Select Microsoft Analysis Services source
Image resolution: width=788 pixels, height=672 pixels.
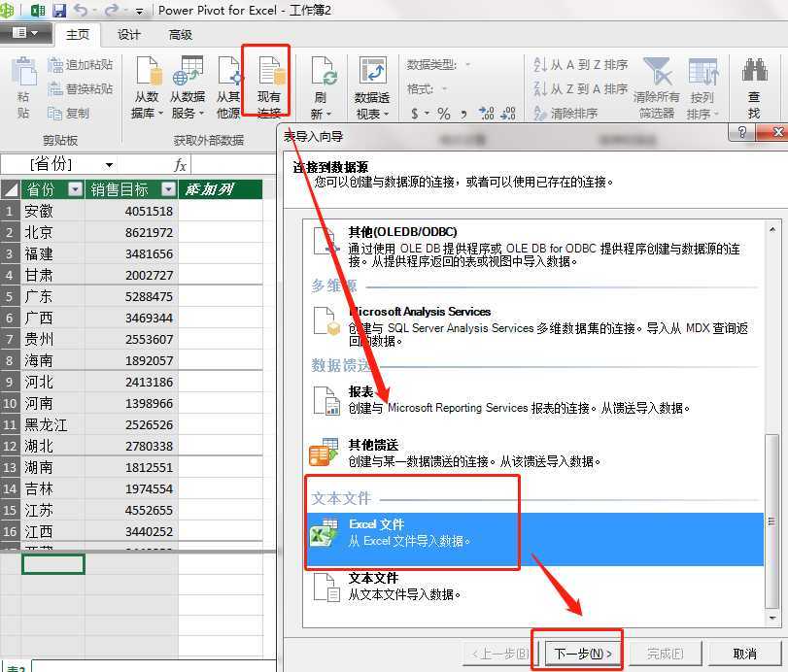pyautogui.click(x=533, y=325)
